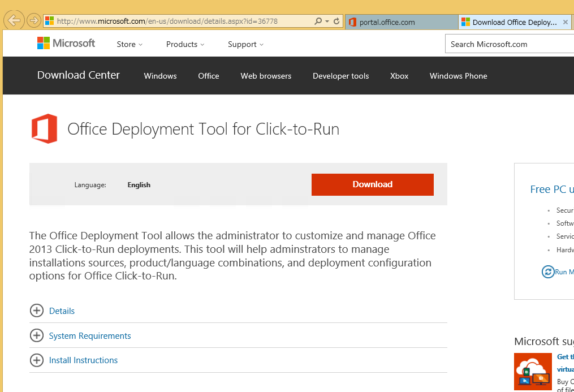
Task: Click the portal.office.com tab Office icon
Action: (352, 22)
